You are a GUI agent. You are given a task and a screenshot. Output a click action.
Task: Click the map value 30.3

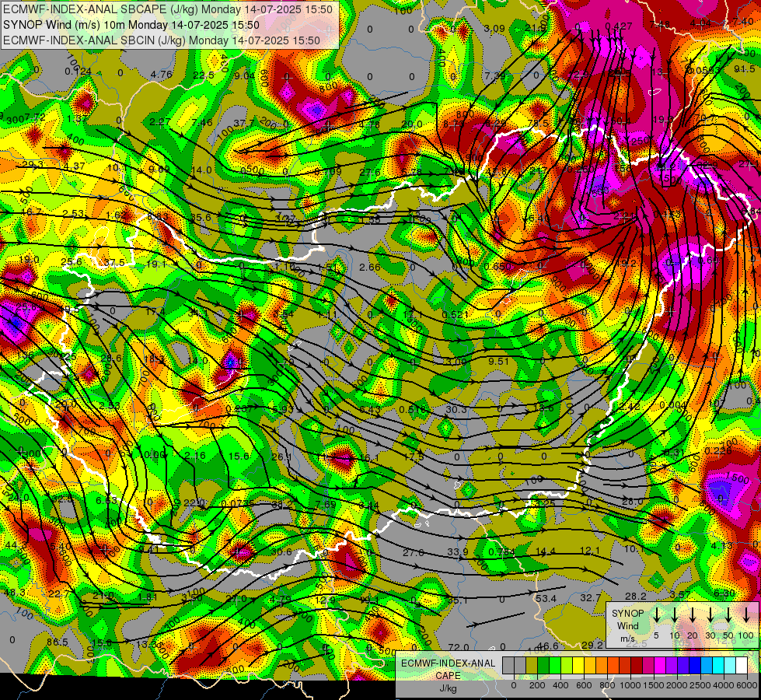point(456,410)
